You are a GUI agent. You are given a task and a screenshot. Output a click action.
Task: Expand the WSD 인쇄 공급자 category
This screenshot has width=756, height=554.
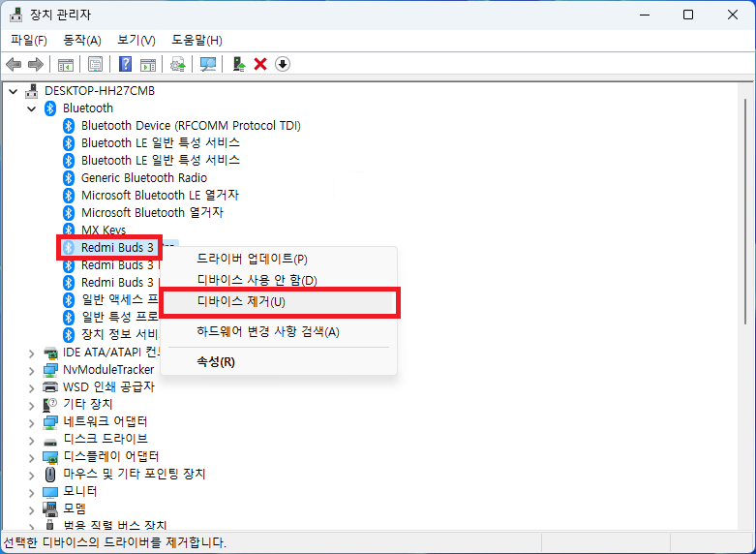pyautogui.click(x=32, y=388)
